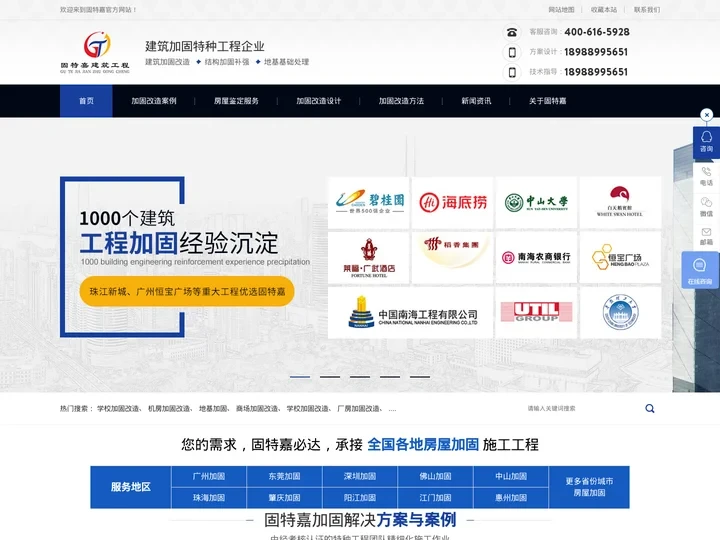Click the 中山大学 client logo
Image resolution: width=720 pixels, height=540 pixels.
[536, 202]
